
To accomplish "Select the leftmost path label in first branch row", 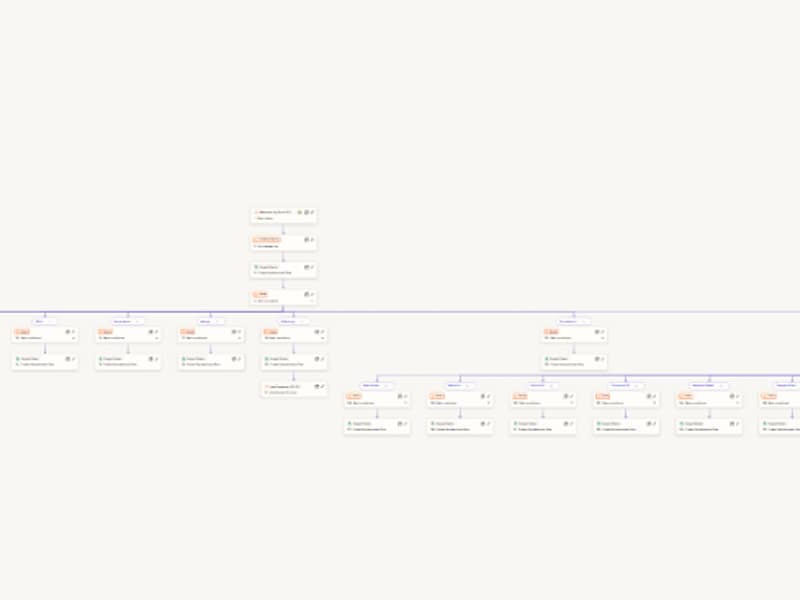I will [44, 321].
